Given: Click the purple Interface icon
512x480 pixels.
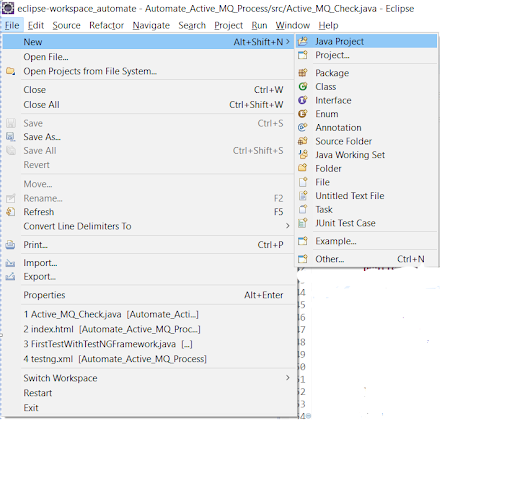Looking at the screenshot, I should (x=303, y=100).
